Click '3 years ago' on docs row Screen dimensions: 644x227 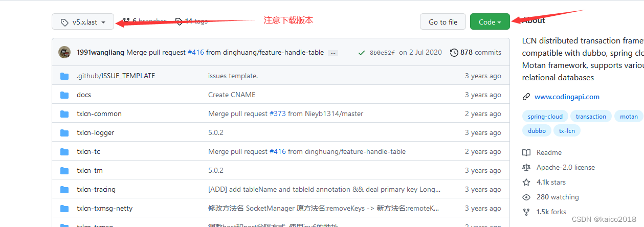click(x=483, y=95)
